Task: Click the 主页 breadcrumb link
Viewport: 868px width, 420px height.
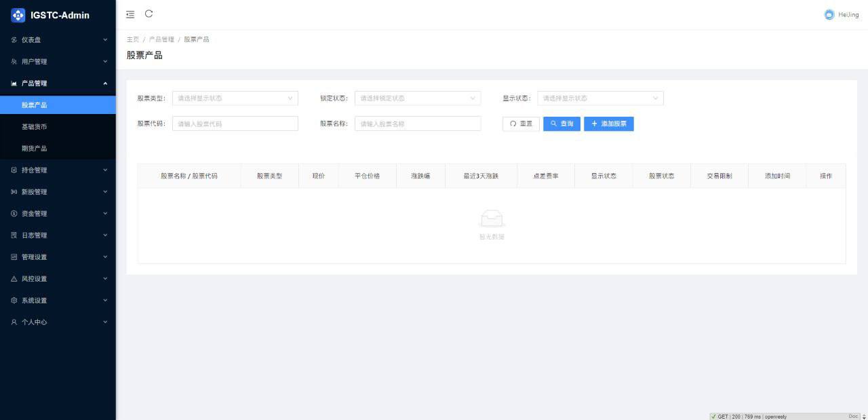Action: point(133,39)
